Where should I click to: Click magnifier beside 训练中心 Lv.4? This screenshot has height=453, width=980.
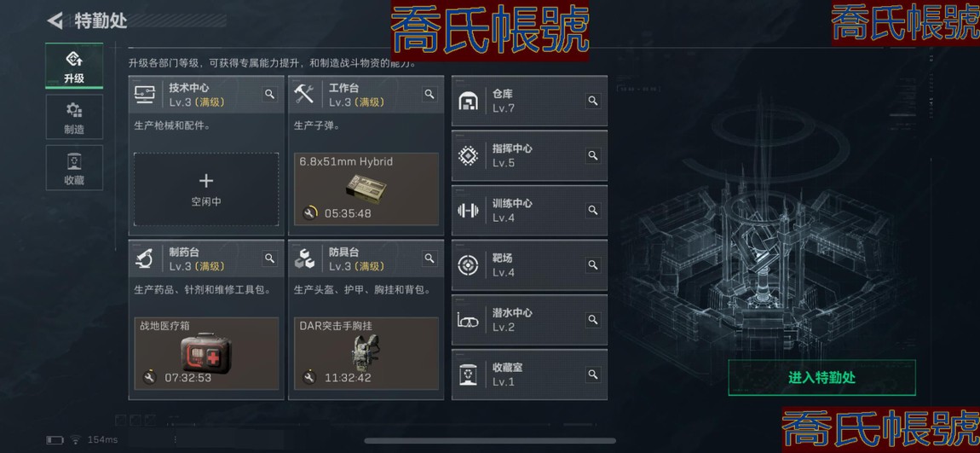click(593, 210)
